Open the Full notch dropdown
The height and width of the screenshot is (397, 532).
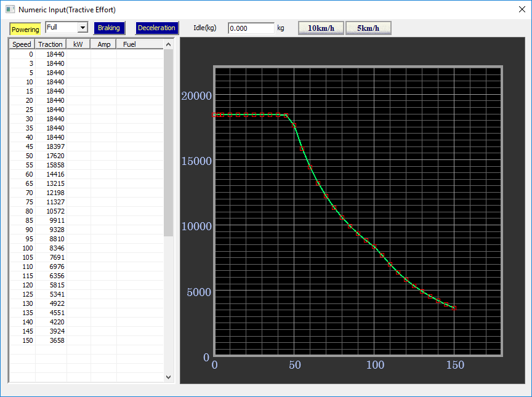pyautogui.click(x=83, y=28)
